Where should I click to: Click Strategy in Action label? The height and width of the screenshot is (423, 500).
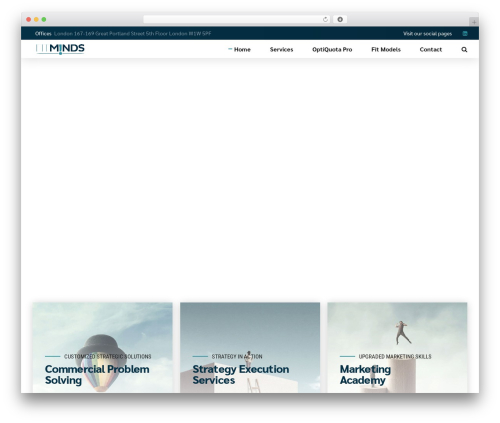[237, 356]
